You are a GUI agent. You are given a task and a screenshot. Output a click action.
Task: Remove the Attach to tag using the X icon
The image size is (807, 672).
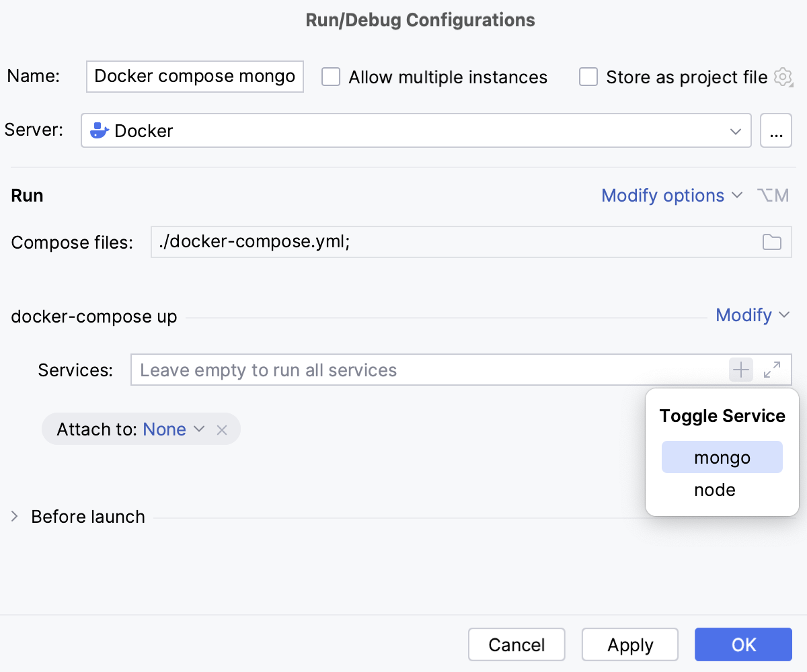[x=222, y=429]
